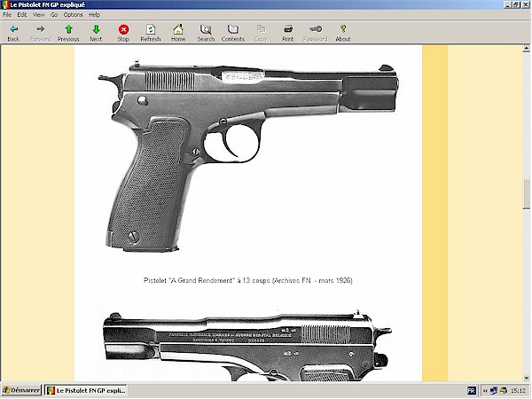Click the vertical scrollbar down arrow
532x399 pixels.
[526, 377]
